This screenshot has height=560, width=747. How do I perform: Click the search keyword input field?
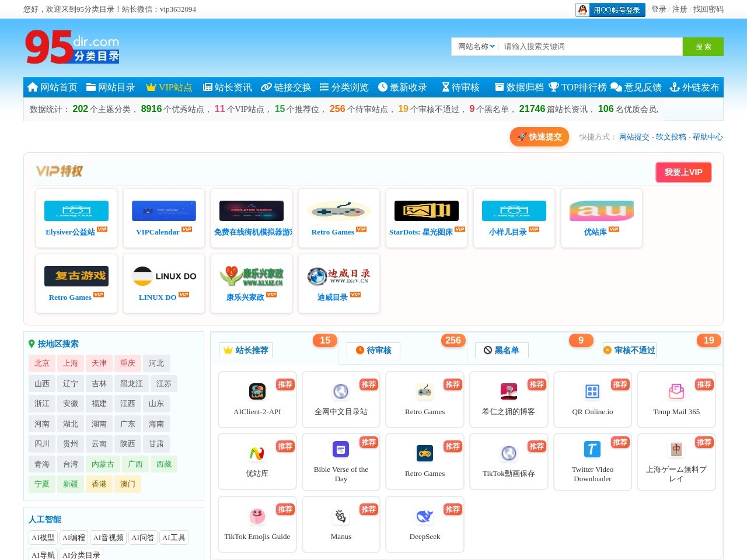coord(589,47)
